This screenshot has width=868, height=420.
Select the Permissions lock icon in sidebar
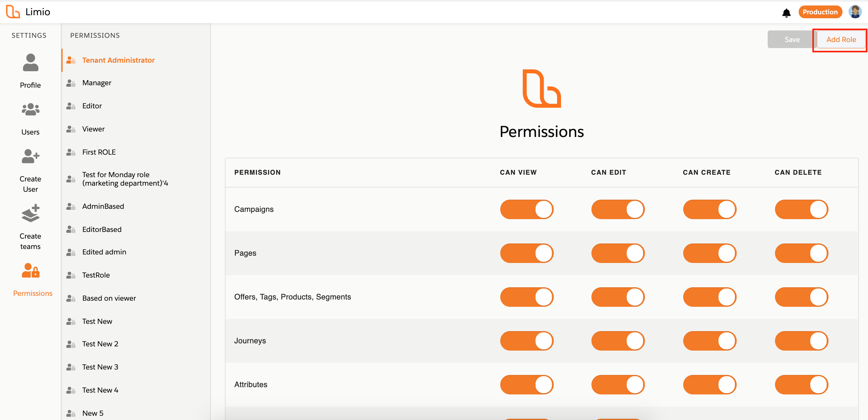30,271
